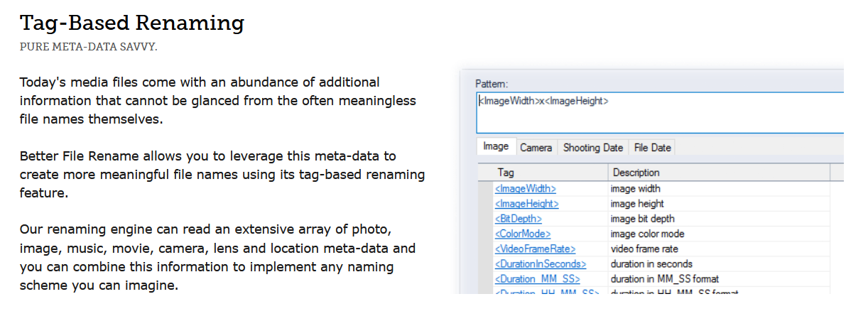
Task: Insert the <DurationInSeconds> tag
Action: coord(541,263)
